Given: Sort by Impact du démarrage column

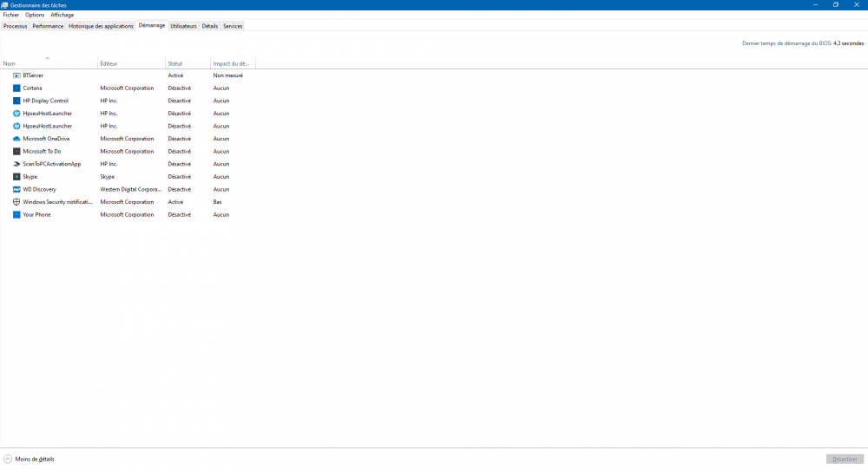Looking at the screenshot, I should 231,63.
